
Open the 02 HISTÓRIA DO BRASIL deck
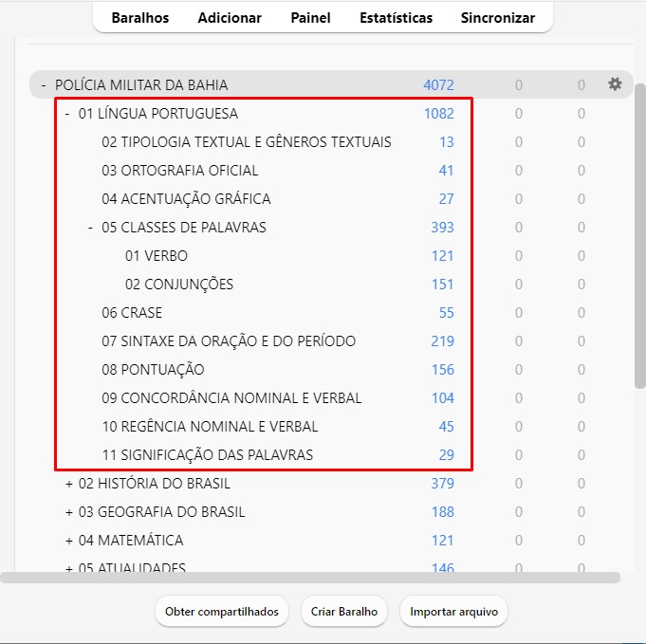[154, 484]
